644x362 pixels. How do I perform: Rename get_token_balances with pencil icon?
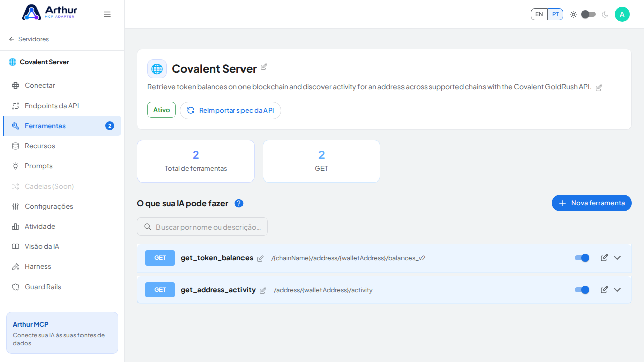click(260, 259)
